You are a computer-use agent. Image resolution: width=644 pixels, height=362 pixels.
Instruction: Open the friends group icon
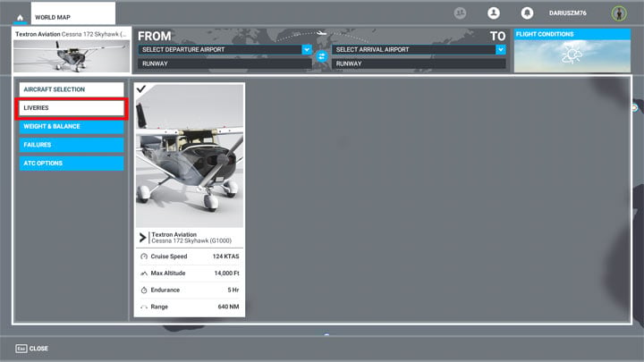pyautogui.click(x=461, y=13)
